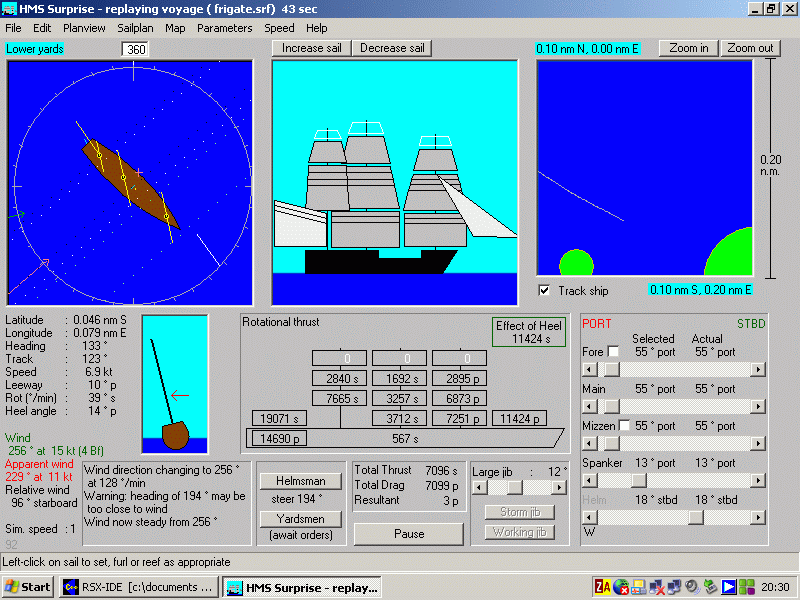Viewport: 800px width, 600px height.
Task: Click the Yardsmen button
Action: (x=301, y=519)
